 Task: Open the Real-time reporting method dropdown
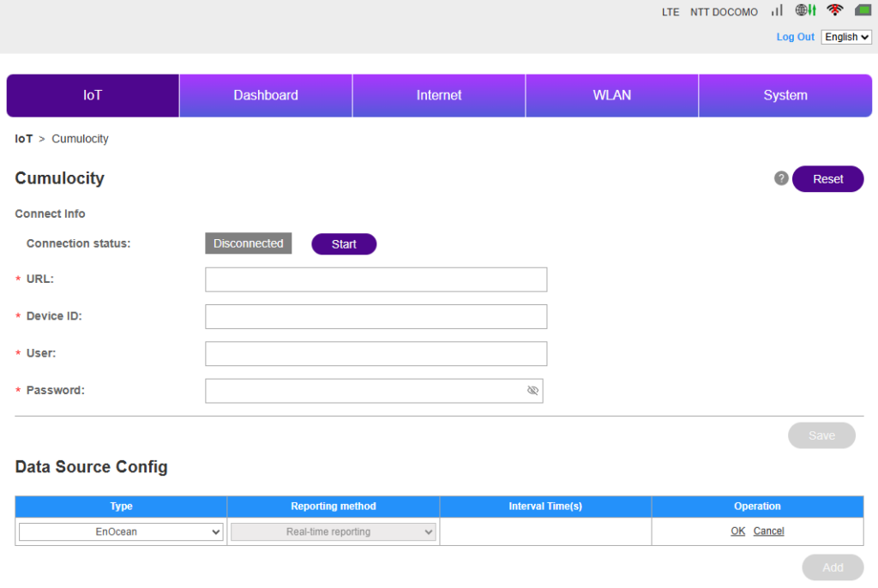(333, 532)
